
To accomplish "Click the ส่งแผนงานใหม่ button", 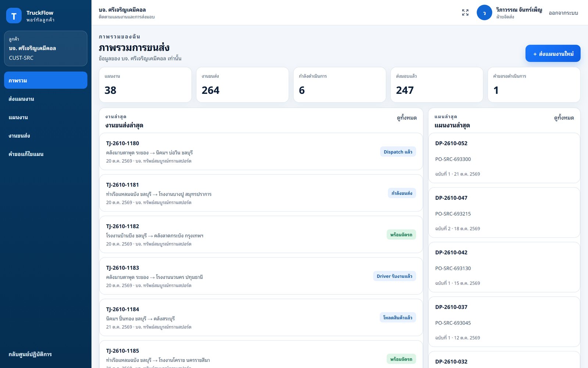I will [553, 54].
